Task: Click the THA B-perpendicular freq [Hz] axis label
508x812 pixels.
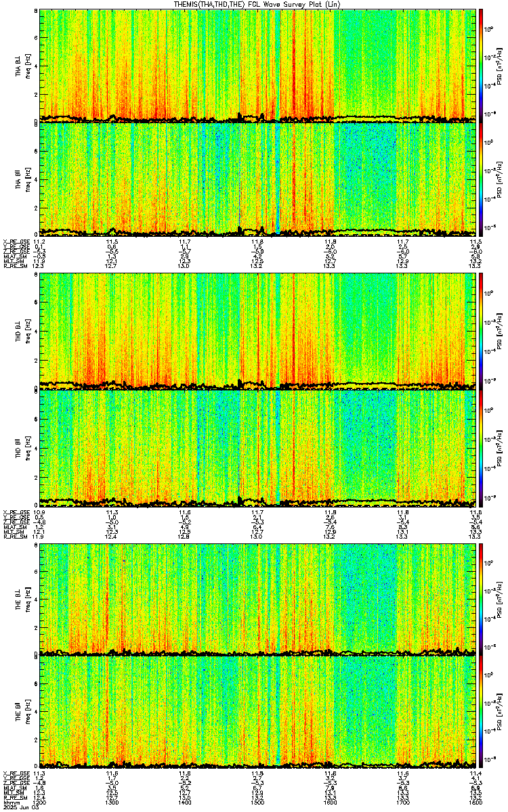Action: (x=28, y=66)
